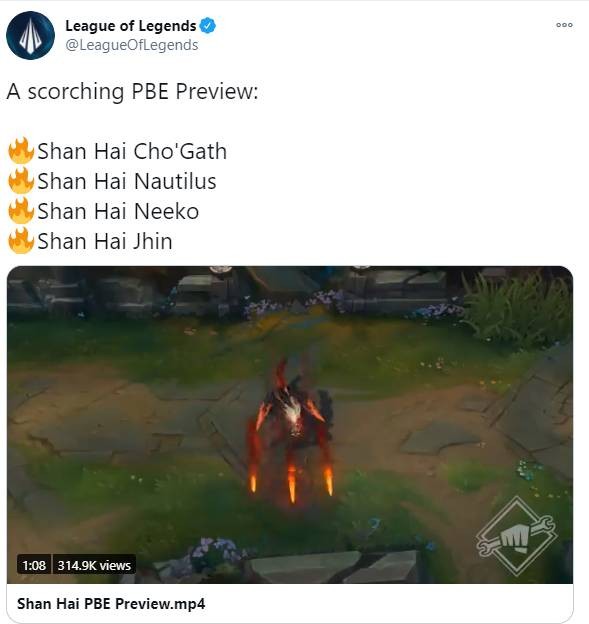The width and height of the screenshot is (589, 624).
Task: Open the three-dot more options menu
Action: tap(564, 25)
